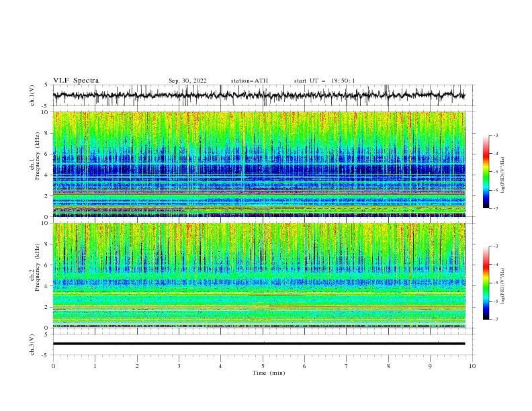
Task: Click the "6" kHz tick of ch.2 spectrogram
Action: coord(46,265)
